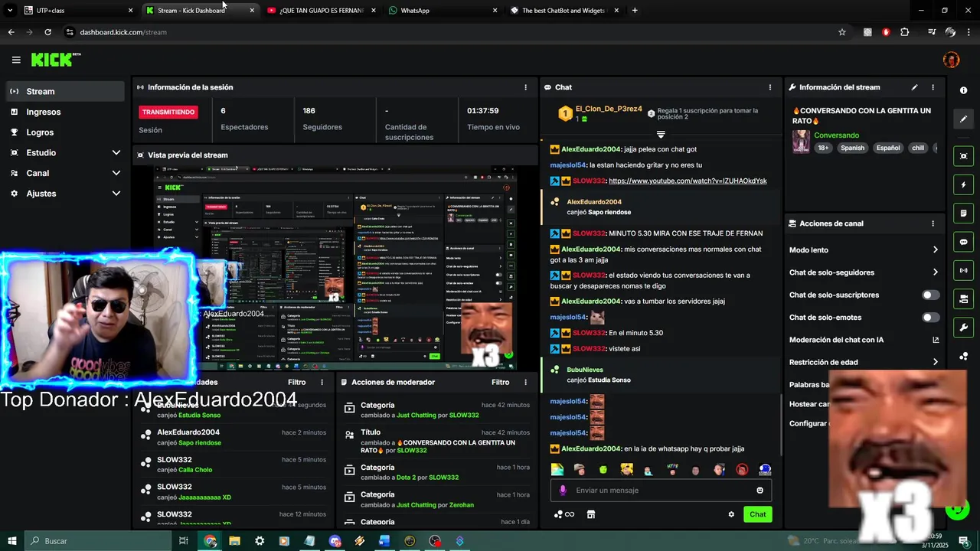This screenshot has width=980, height=551.
Task: Click the camera widget icon in right sidebar
Action: point(963,298)
